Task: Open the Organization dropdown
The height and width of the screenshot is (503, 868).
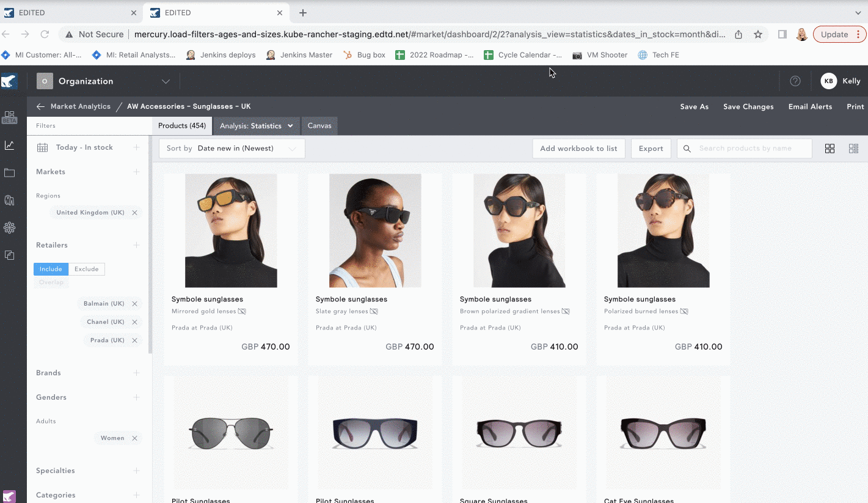Action: point(104,81)
